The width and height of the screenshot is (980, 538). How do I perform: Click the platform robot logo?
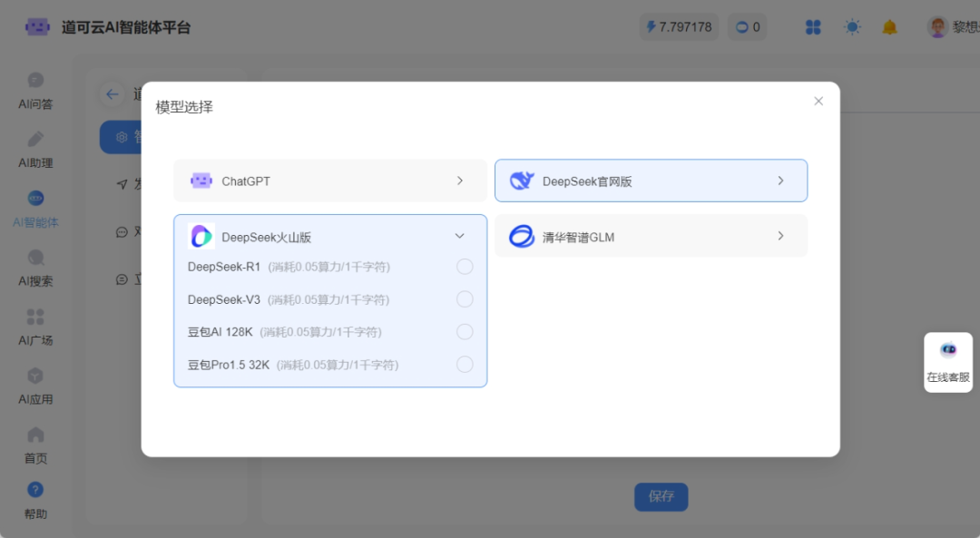(x=38, y=27)
